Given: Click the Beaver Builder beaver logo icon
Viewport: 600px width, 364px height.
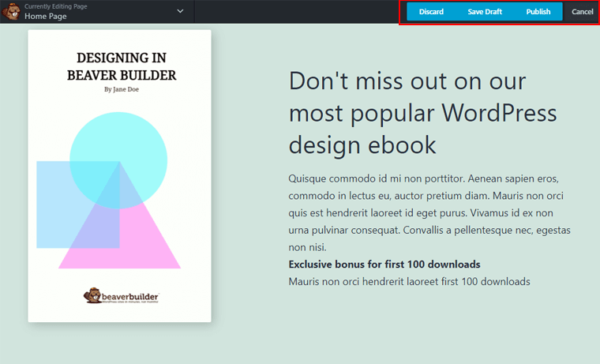Looking at the screenshot, I should [11, 11].
